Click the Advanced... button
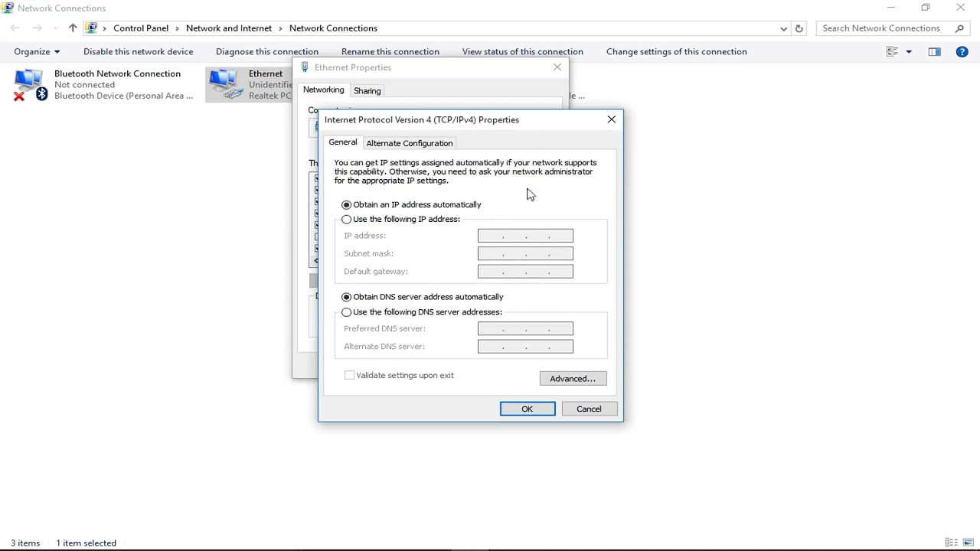This screenshot has width=980, height=551. [x=573, y=379]
